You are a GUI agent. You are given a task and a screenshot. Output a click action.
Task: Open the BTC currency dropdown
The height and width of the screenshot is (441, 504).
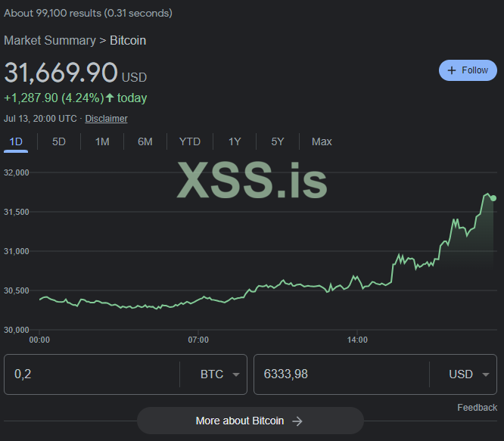click(x=220, y=374)
